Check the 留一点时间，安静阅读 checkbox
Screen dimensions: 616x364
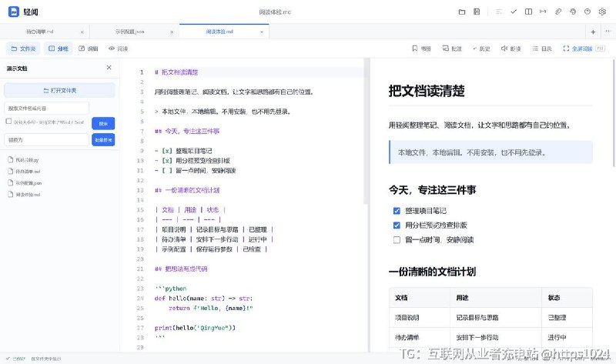click(397, 240)
